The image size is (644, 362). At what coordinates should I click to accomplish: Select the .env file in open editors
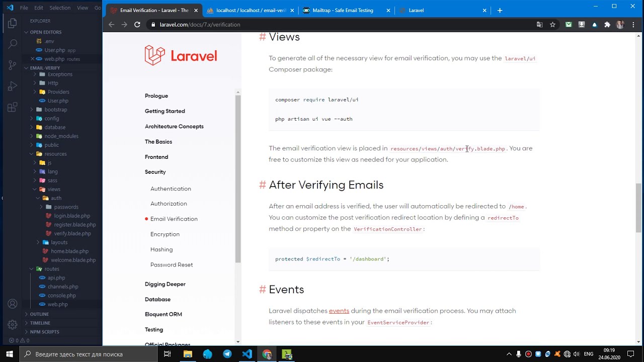coord(49,41)
